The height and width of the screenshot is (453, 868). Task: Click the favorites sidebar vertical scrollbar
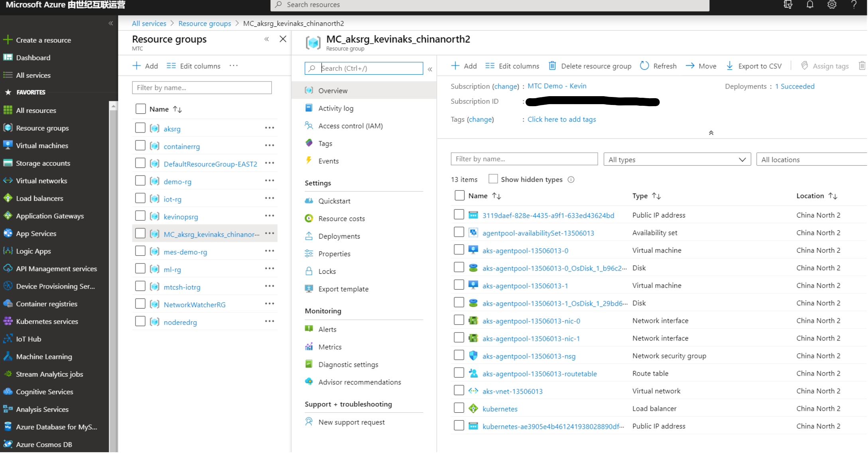tap(113, 279)
